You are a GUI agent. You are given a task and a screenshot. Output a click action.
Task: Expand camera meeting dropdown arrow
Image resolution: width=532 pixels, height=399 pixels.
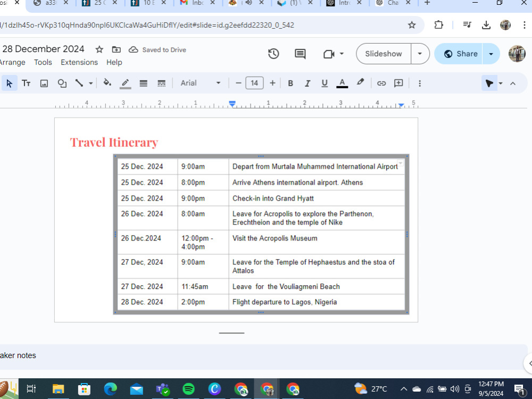coord(342,54)
